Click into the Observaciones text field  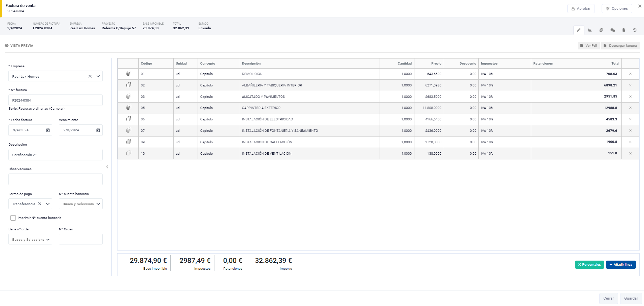pyautogui.click(x=56, y=179)
